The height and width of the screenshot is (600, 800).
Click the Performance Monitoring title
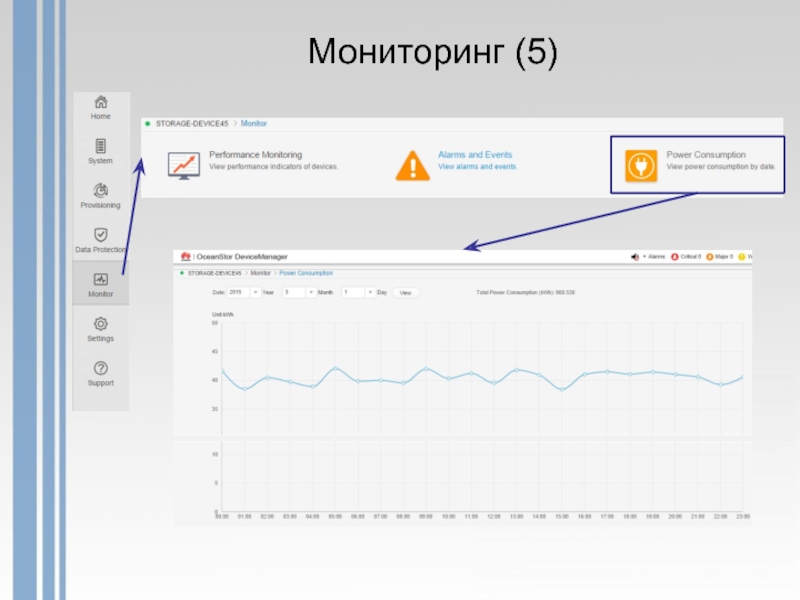(256, 155)
